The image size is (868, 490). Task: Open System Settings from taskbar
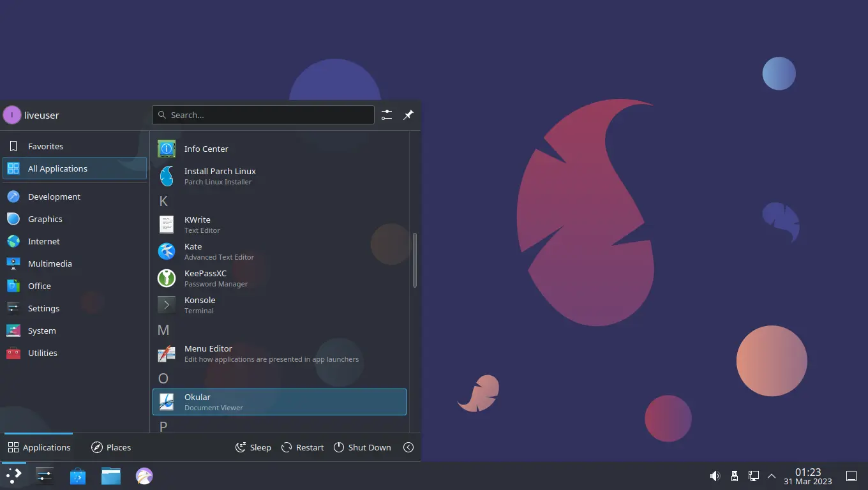[x=45, y=476]
